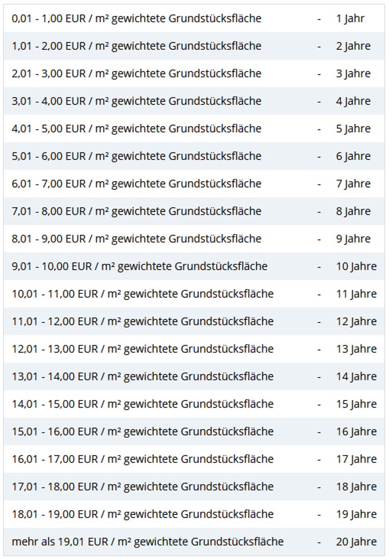Screen dimensions: 392x560
Task: Select the "3 Jahre" cell
Action: [x=353, y=73]
